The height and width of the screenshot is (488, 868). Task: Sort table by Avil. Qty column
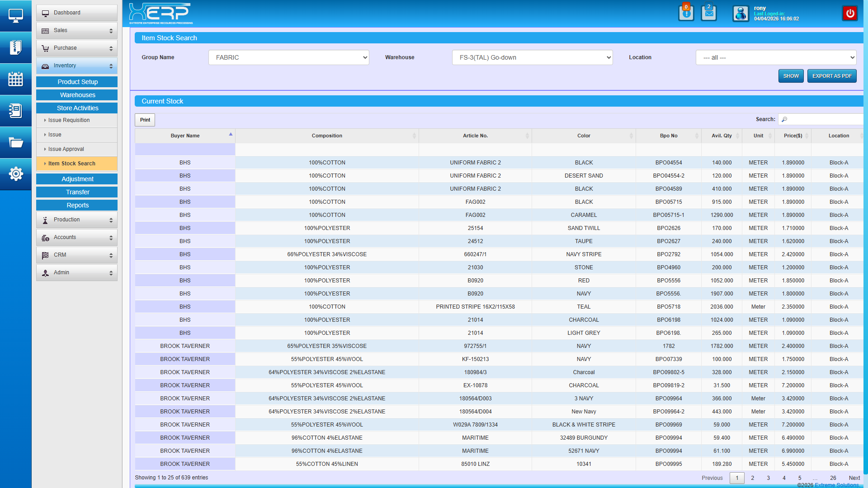coord(722,136)
